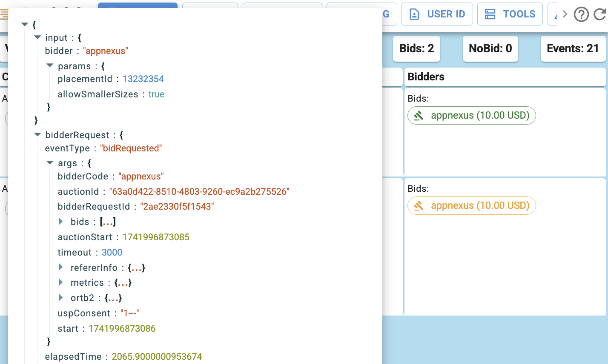Click the uspConsent value "1---"
Screen dimensions: 608x364
pos(130,313)
